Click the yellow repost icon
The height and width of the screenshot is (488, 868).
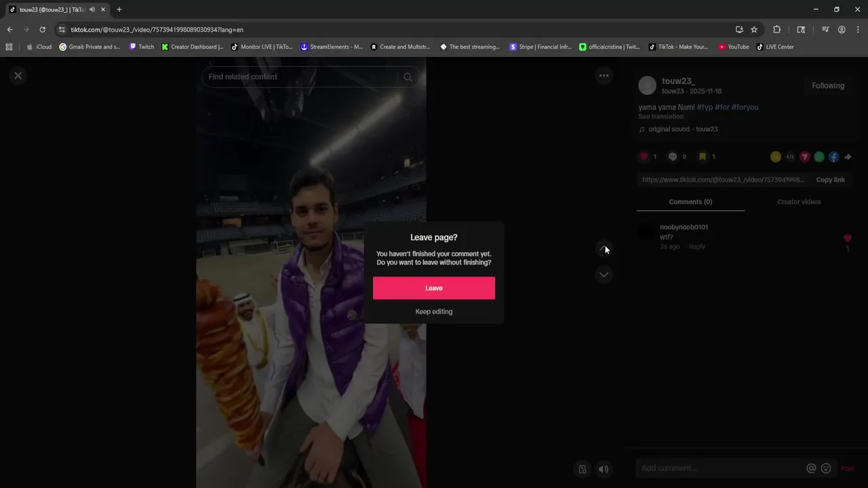(x=776, y=157)
